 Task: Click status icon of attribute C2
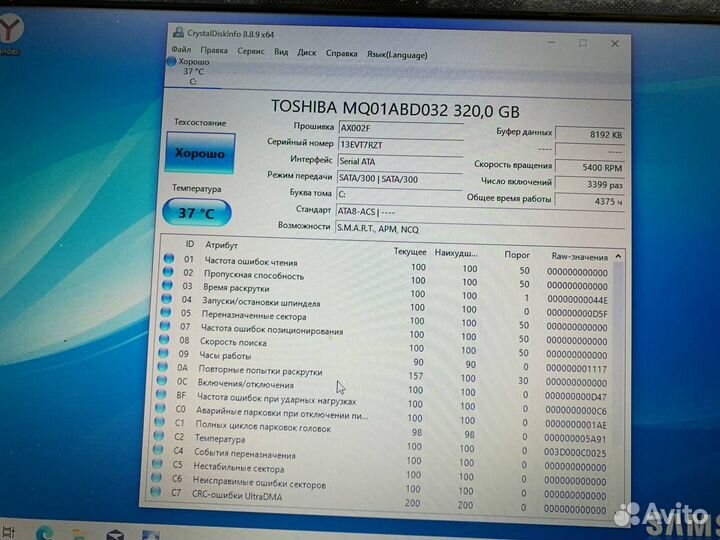[159, 435]
